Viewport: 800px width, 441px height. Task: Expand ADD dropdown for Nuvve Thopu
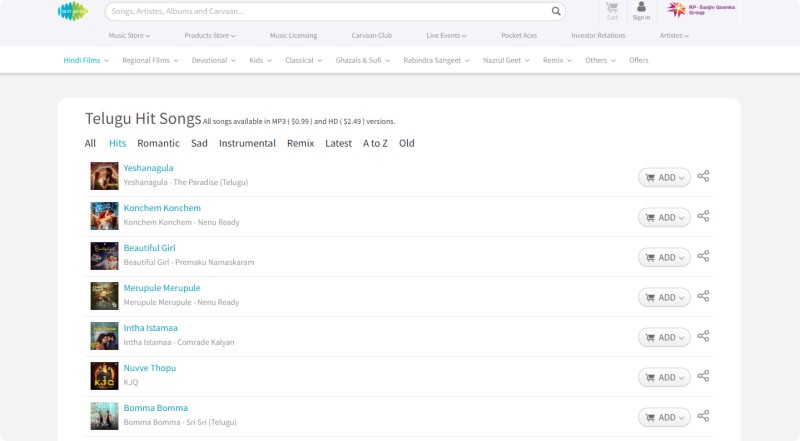click(x=664, y=377)
